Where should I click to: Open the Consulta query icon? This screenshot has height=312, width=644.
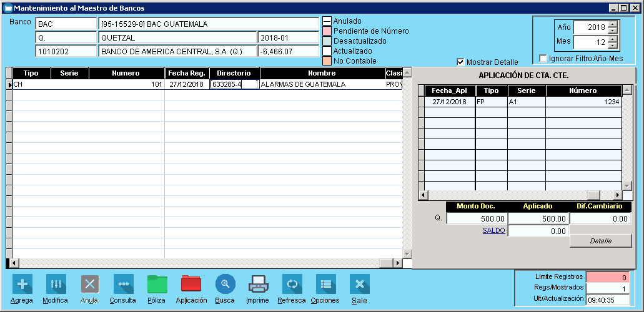(123, 285)
